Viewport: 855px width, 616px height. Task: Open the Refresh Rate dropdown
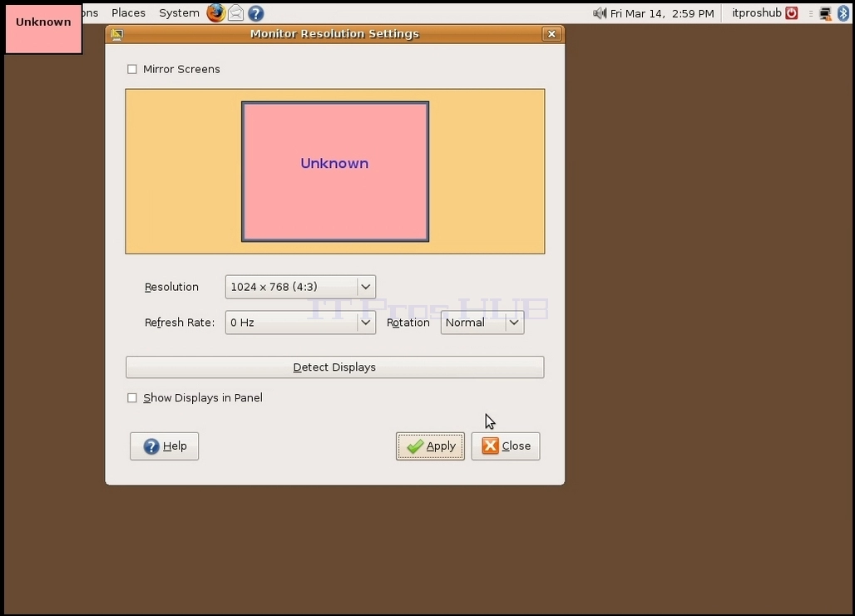coord(300,323)
